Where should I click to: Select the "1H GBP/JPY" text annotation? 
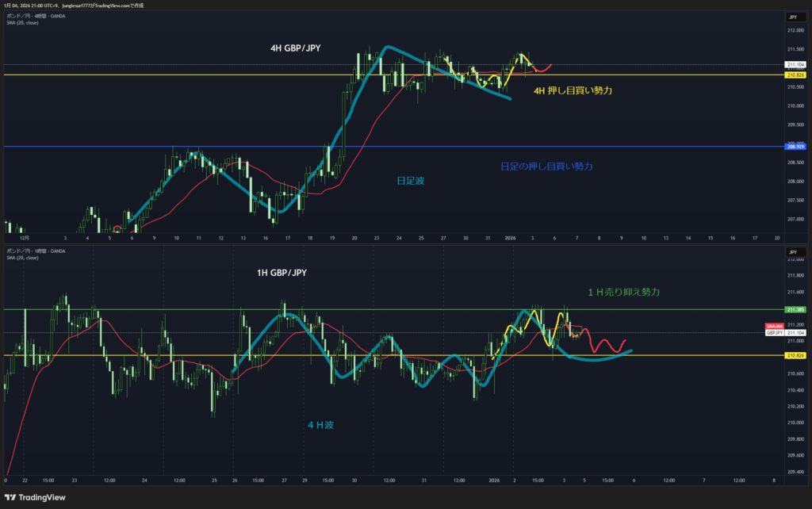281,273
